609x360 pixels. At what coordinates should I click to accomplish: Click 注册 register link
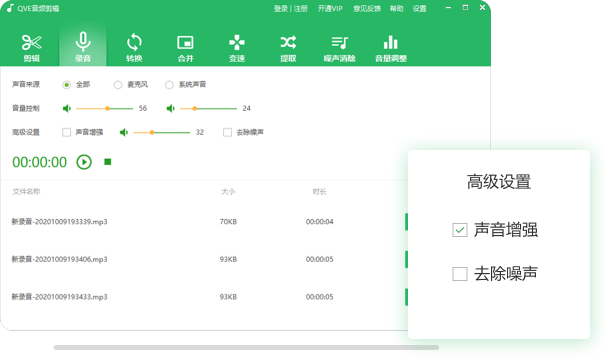click(x=301, y=9)
